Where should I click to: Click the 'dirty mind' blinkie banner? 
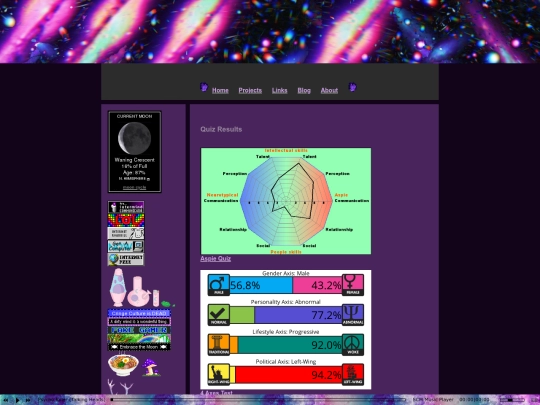(x=139, y=322)
